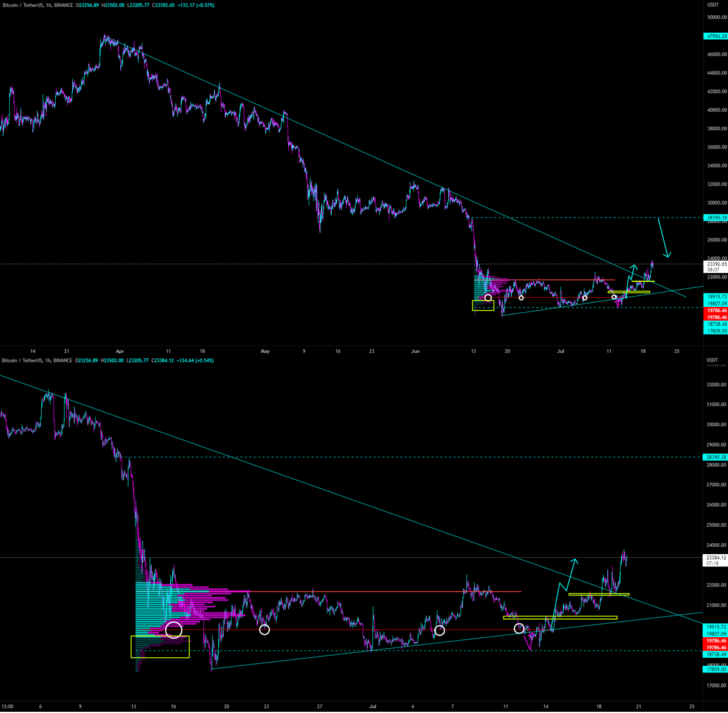Viewport: 728px width, 713px height.
Task: Select the upper chart's 19915.72 price label
Action: click(715, 296)
